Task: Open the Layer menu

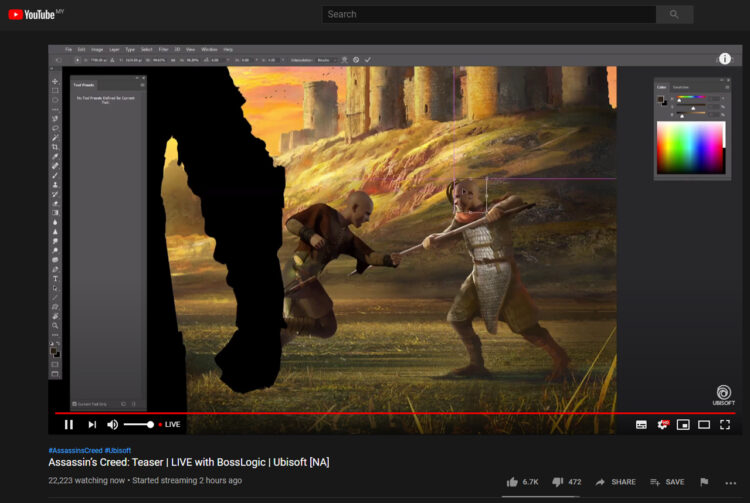Action: click(x=114, y=49)
